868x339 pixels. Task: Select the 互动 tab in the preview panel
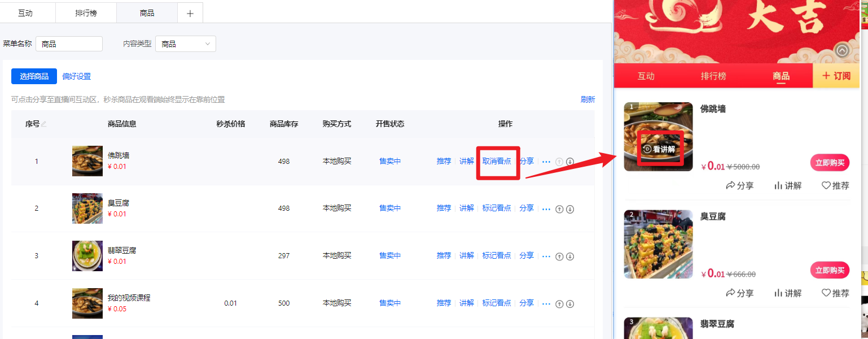point(646,76)
